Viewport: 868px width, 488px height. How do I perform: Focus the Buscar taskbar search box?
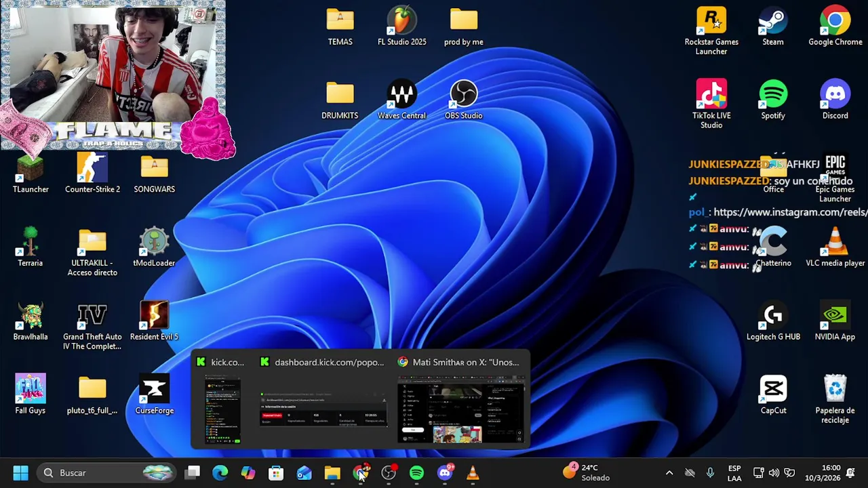[106, 472]
